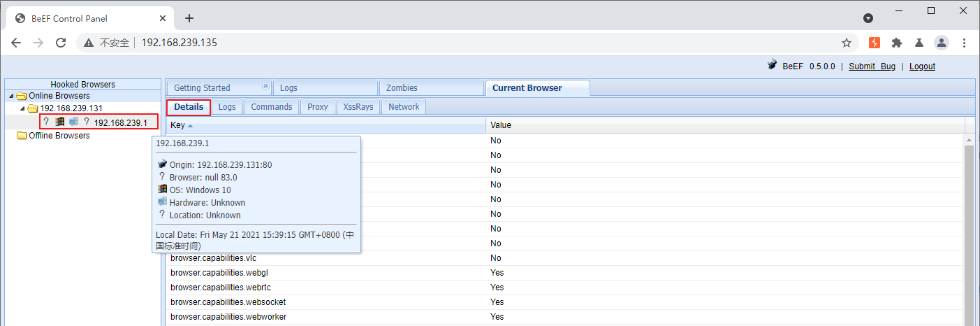Collapse the Online Browsers tree node
This screenshot has height=326, width=980.
point(11,96)
